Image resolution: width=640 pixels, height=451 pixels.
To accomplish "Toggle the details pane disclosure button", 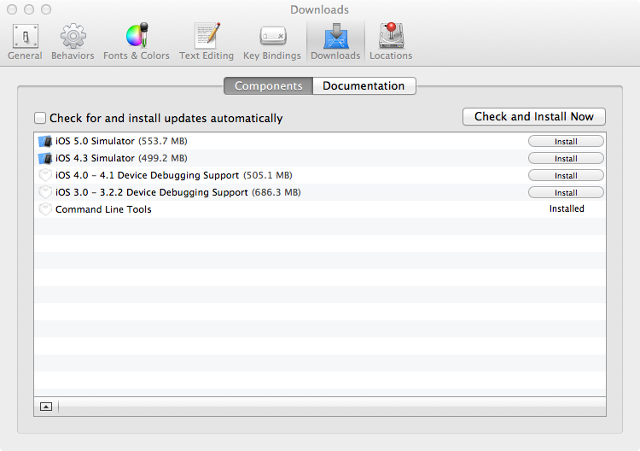I will 46,407.
